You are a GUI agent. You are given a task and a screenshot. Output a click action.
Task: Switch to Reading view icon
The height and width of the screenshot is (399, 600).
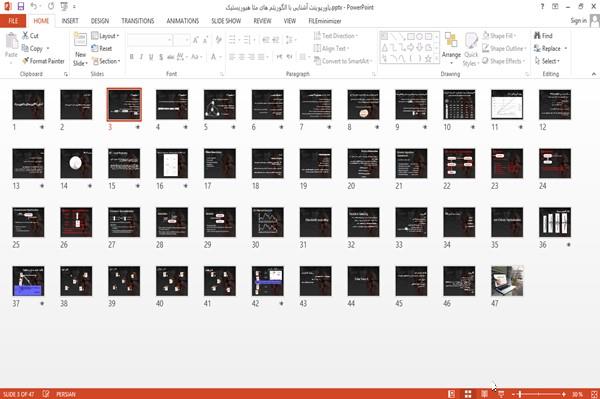click(484, 394)
